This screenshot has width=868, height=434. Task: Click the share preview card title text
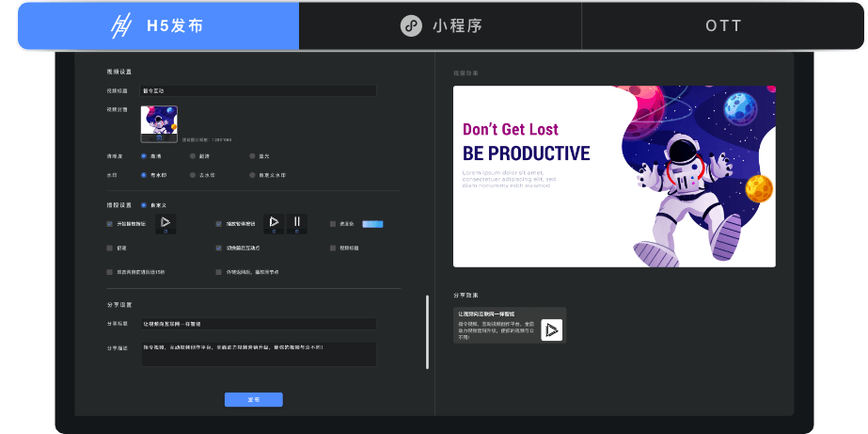(487, 313)
